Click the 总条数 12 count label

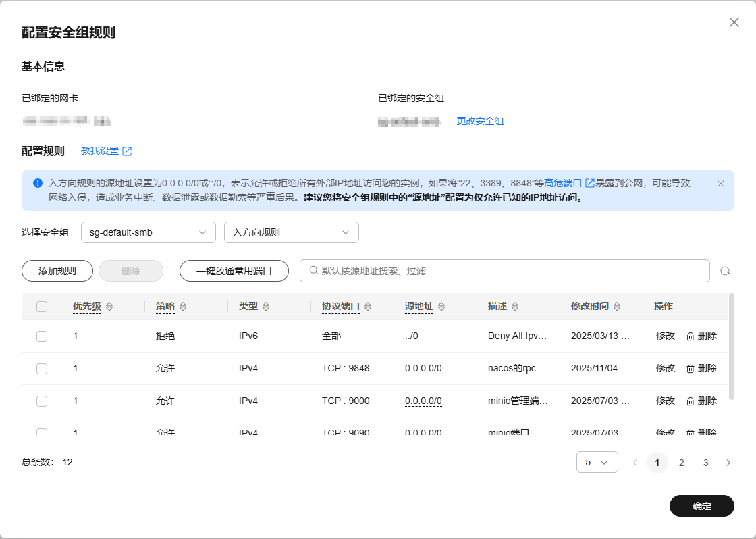tap(47, 462)
